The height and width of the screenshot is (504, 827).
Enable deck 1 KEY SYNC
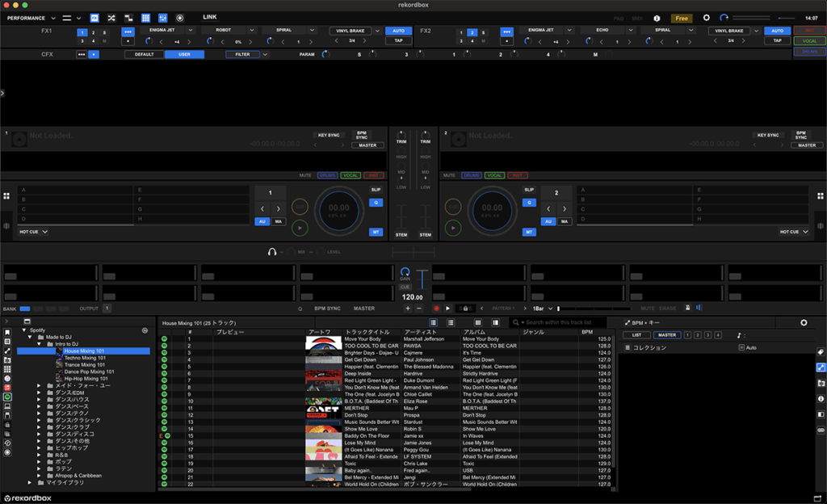click(x=329, y=135)
